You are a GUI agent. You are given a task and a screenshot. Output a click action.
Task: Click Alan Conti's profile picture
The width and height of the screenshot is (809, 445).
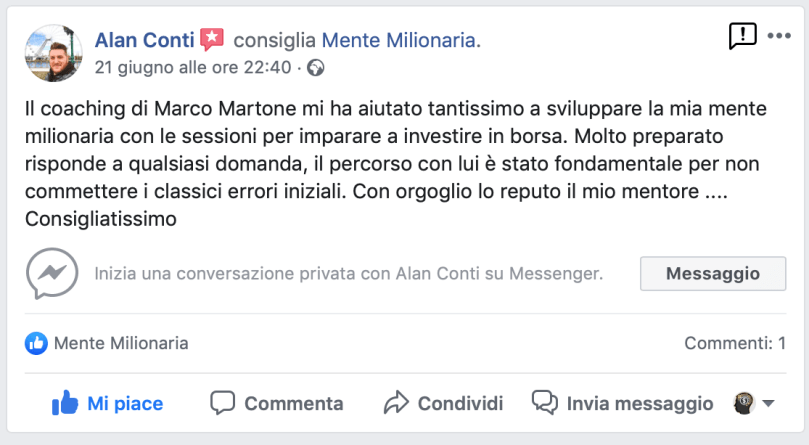click(x=51, y=53)
